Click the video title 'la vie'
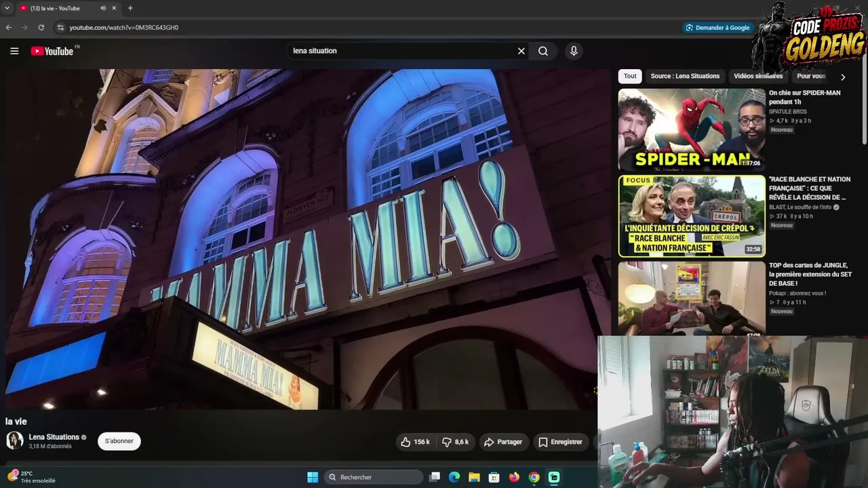This screenshot has width=868, height=488. coord(16,422)
